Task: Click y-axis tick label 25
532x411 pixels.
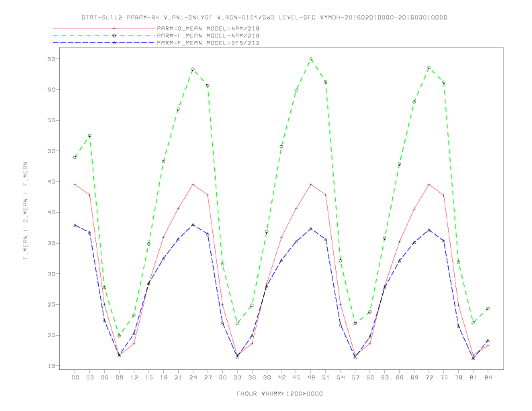Action: click(x=52, y=304)
